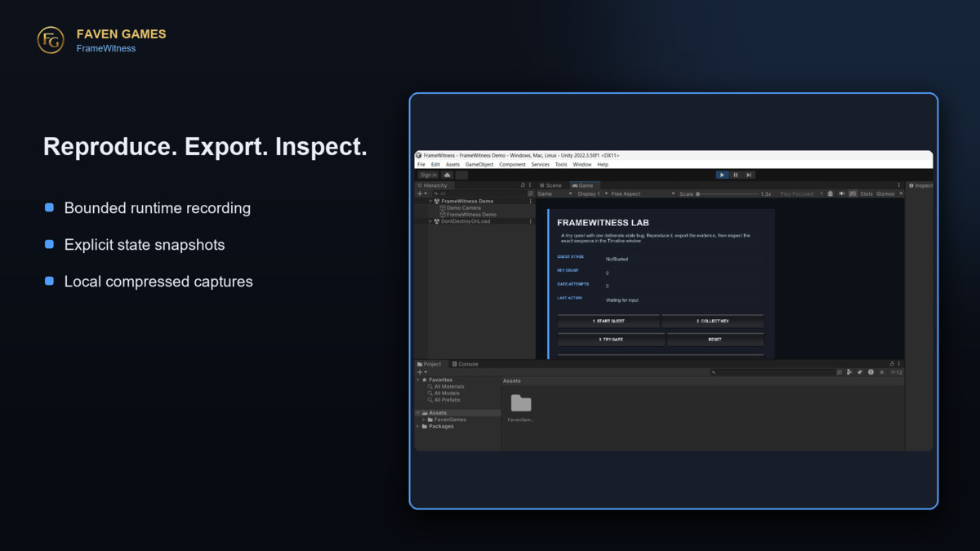Open the Project create plus dropdown
The width and height of the screenshot is (980, 551).
[421, 372]
